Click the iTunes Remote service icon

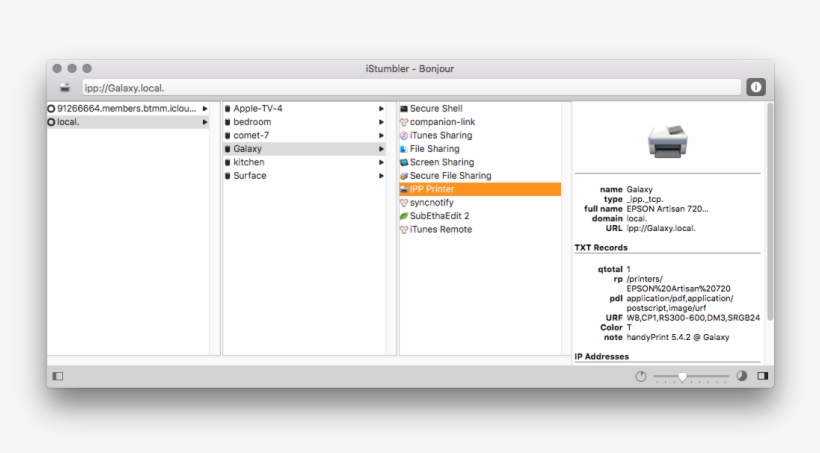pyautogui.click(x=404, y=230)
